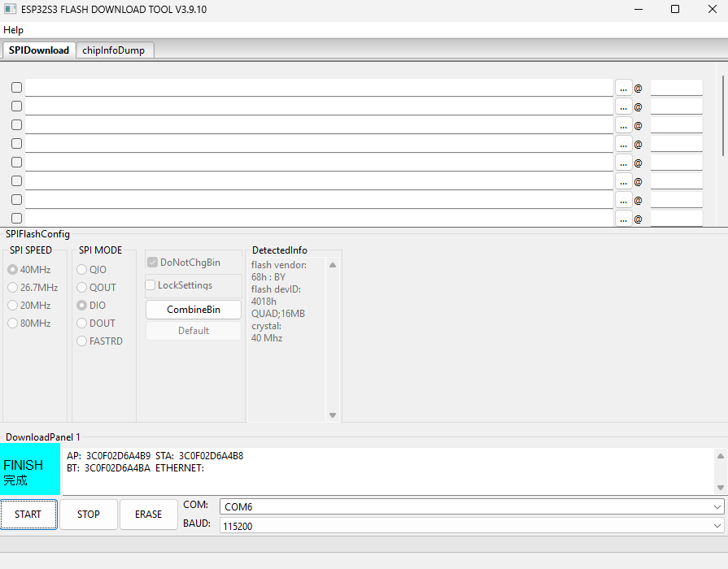728x569 pixels.
Task: Tick the seventh firmware file row checkbox
Action: click(x=17, y=200)
